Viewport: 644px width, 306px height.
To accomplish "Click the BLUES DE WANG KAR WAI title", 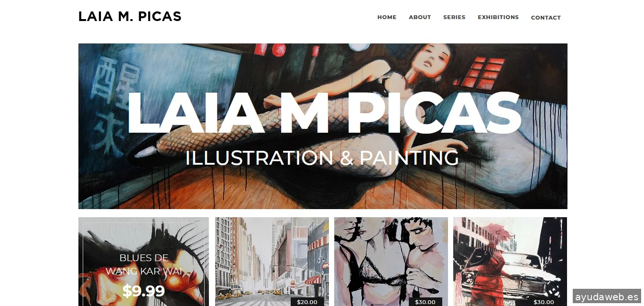I will tap(143, 264).
